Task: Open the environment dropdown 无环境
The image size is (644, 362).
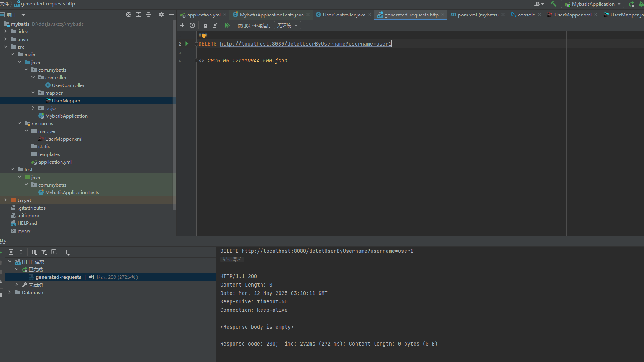Action: [x=287, y=25]
